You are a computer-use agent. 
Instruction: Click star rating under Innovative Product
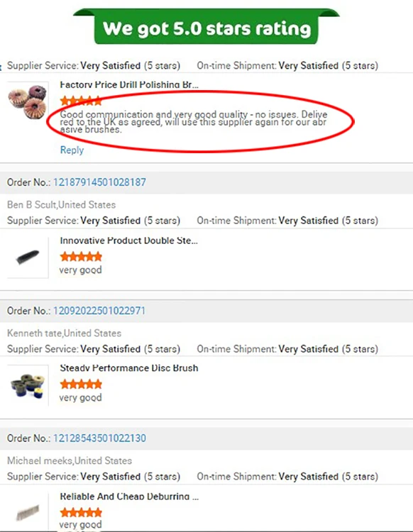(x=81, y=257)
